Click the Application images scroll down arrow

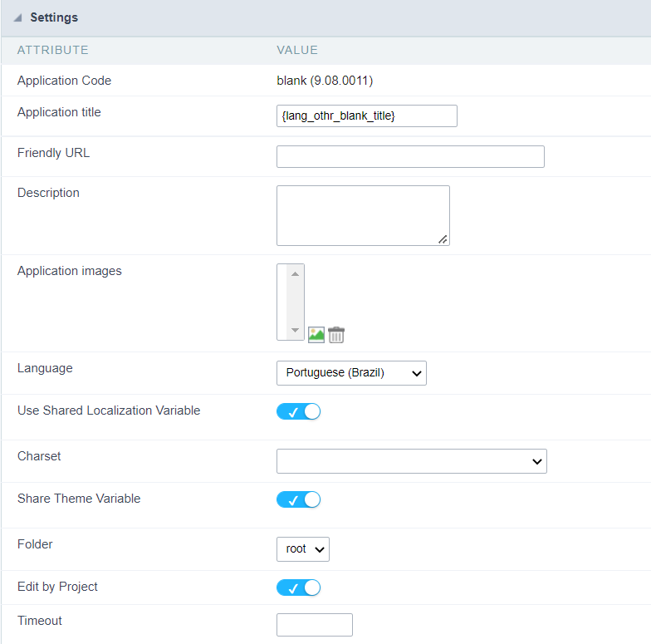(x=296, y=331)
